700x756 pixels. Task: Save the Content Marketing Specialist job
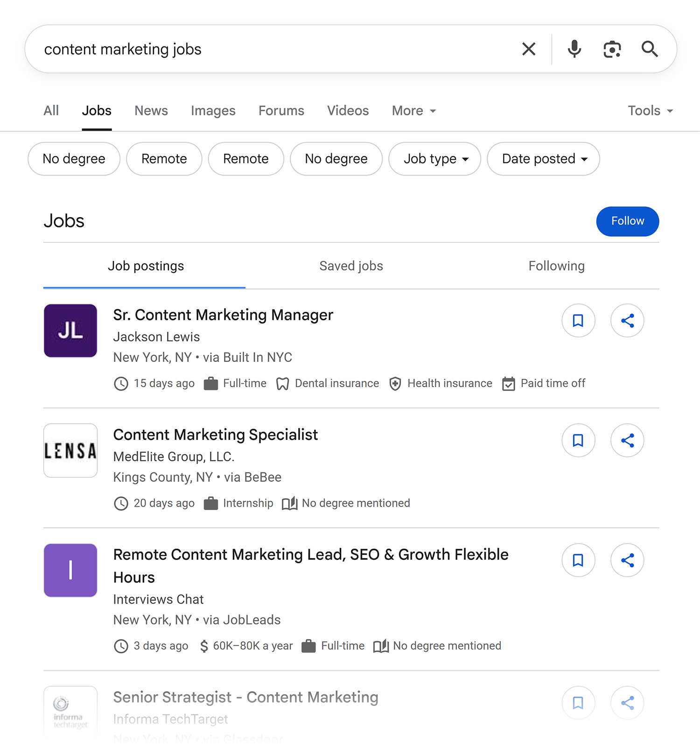(578, 440)
